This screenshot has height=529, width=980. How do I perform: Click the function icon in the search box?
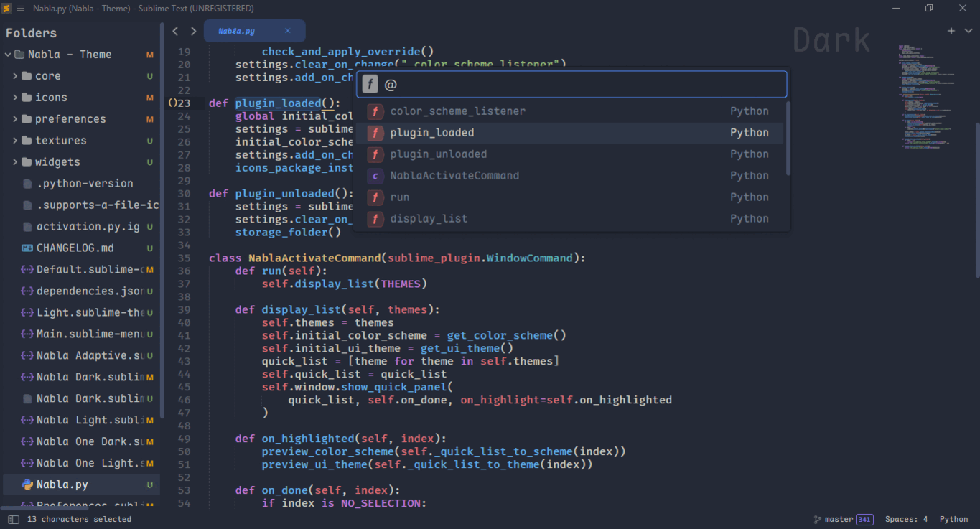pyautogui.click(x=370, y=85)
